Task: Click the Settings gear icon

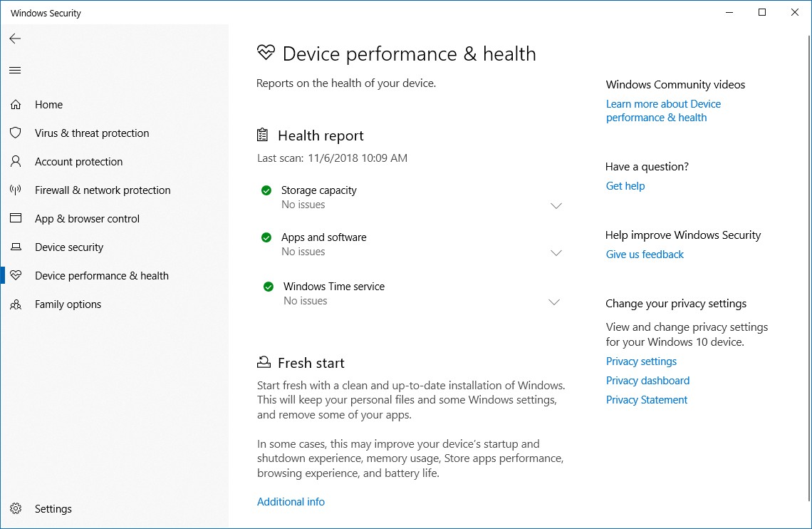Action: pyautogui.click(x=16, y=508)
